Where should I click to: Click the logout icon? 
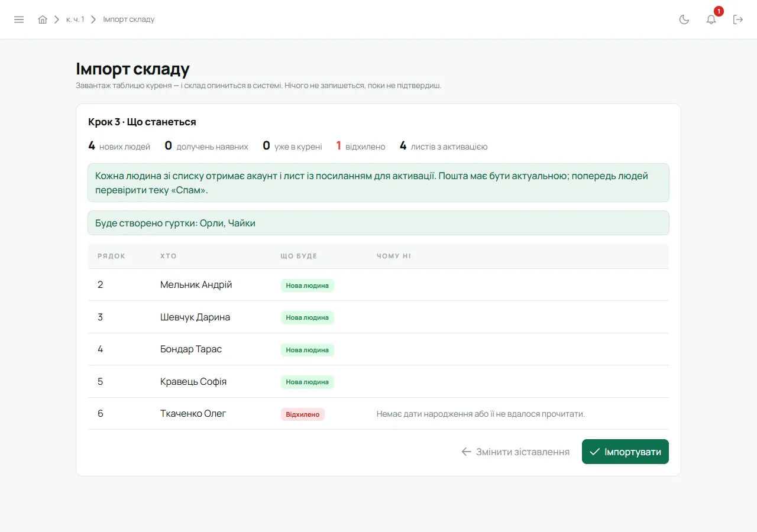tap(738, 20)
